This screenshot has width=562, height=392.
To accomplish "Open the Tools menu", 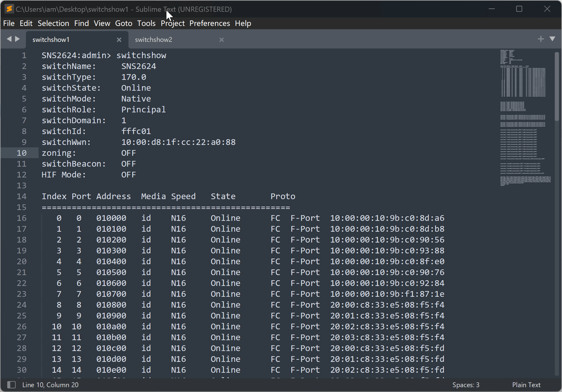I will pyautogui.click(x=146, y=23).
